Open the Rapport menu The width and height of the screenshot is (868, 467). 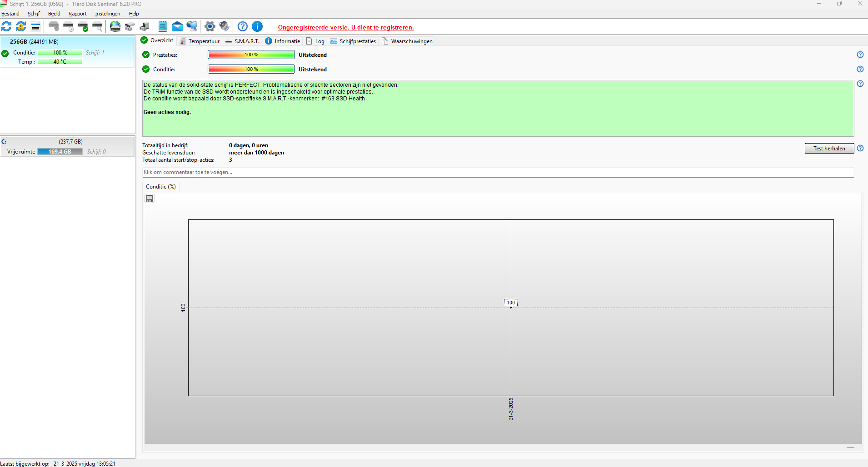click(x=78, y=14)
